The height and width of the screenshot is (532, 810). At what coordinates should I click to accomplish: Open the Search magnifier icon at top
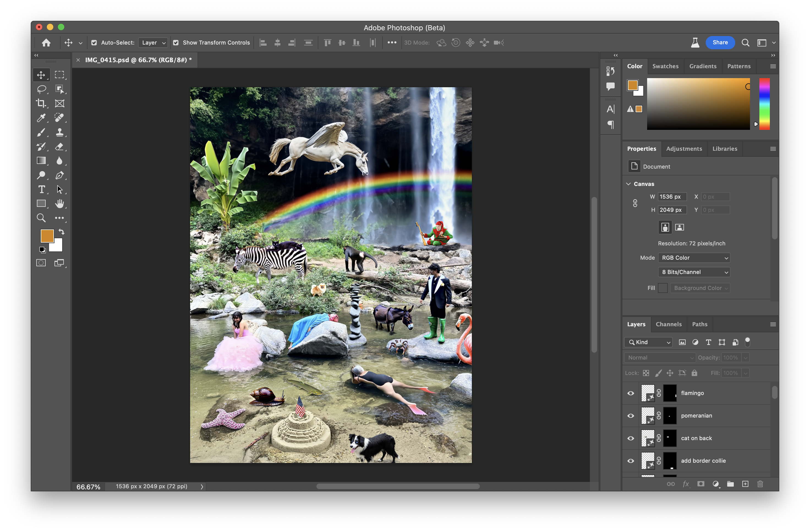(745, 43)
